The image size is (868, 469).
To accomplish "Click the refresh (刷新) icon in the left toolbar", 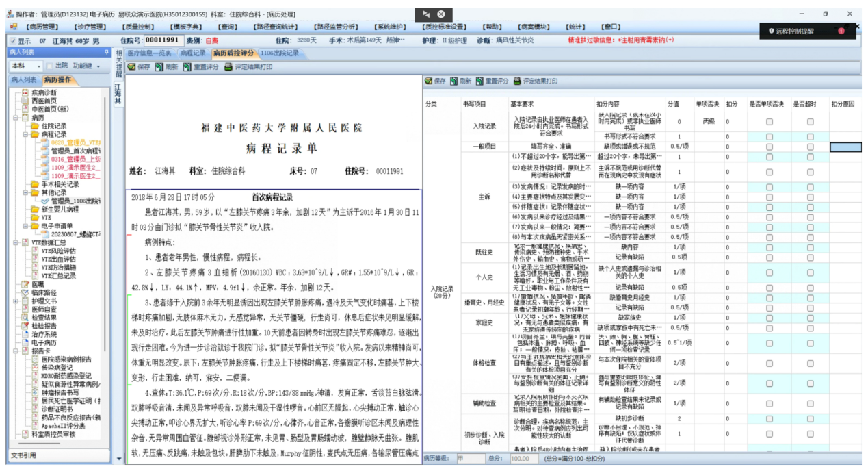I will [x=159, y=67].
